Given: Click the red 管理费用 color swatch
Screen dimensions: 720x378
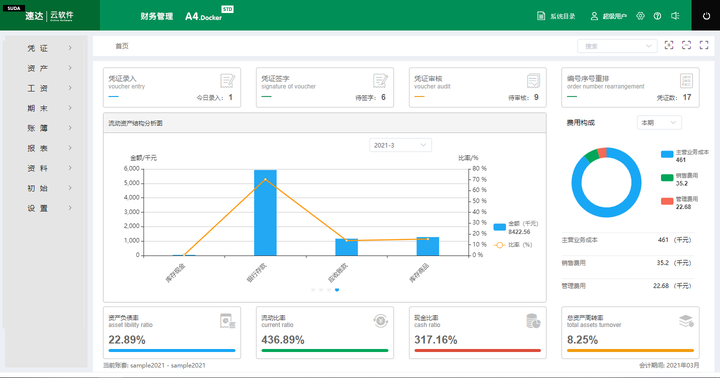Looking at the screenshot, I should (667, 201).
